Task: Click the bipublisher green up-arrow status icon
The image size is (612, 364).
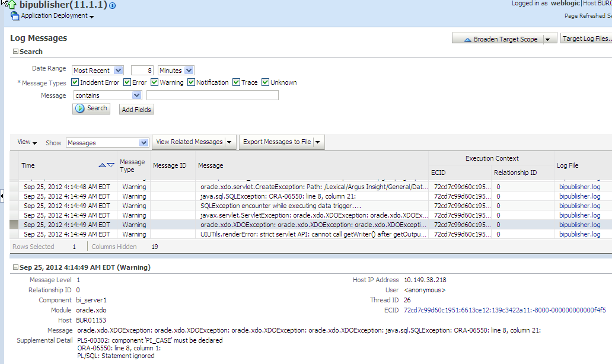Action: 12,5
